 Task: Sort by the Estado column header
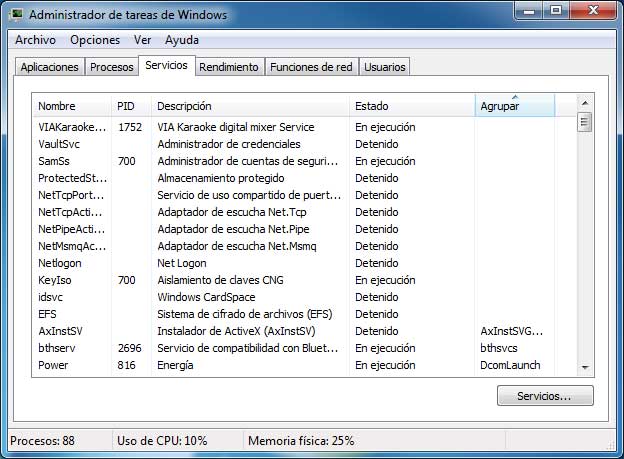pyautogui.click(x=412, y=106)
